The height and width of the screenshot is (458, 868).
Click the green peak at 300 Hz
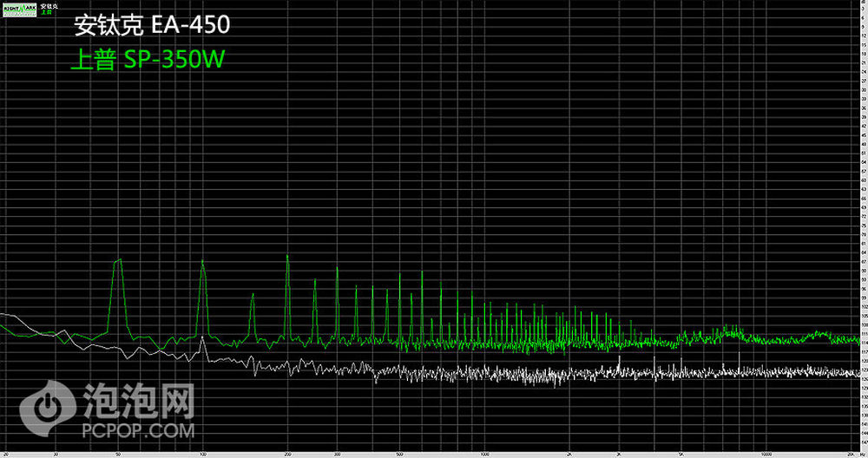click(337, 266)
